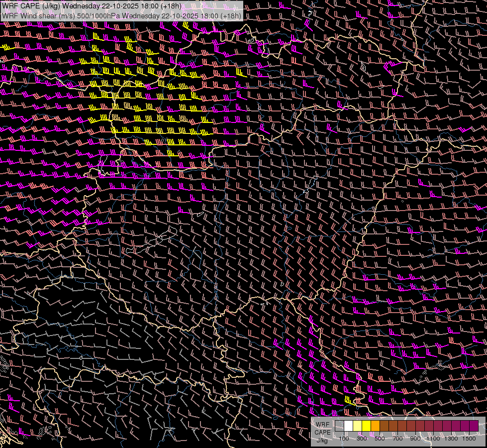Click the isolated yellow wind barb near the legend
487x448 pixels.
tap(349, 400)
